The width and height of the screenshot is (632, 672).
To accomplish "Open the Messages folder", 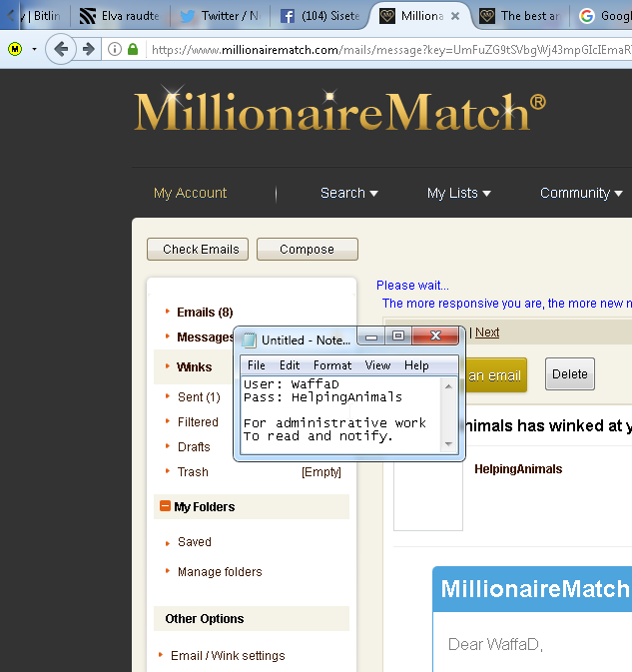I will pyautogui.click(x=205, y=337).
